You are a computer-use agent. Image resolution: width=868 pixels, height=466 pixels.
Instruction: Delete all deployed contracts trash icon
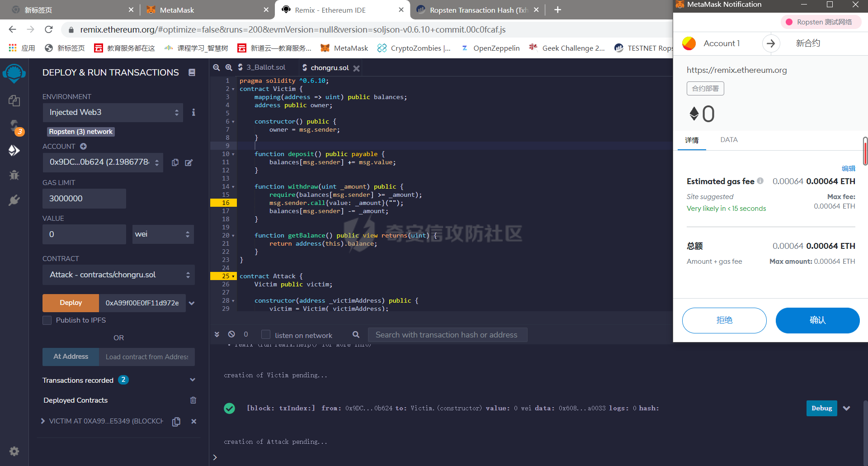(193, 400)
